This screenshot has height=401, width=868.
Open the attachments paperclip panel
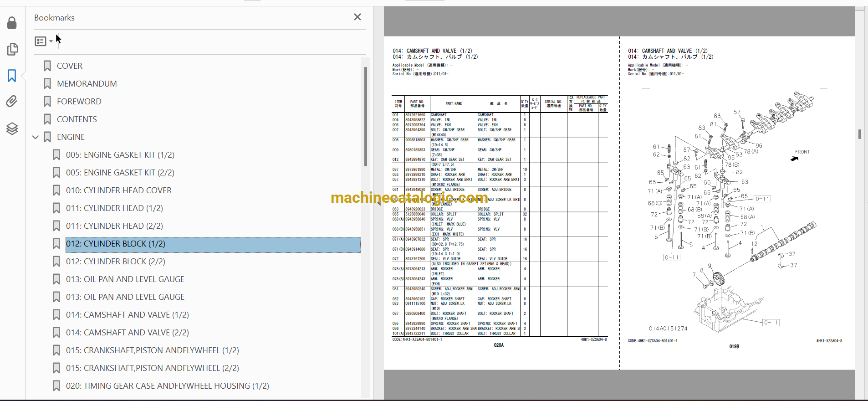12,101
